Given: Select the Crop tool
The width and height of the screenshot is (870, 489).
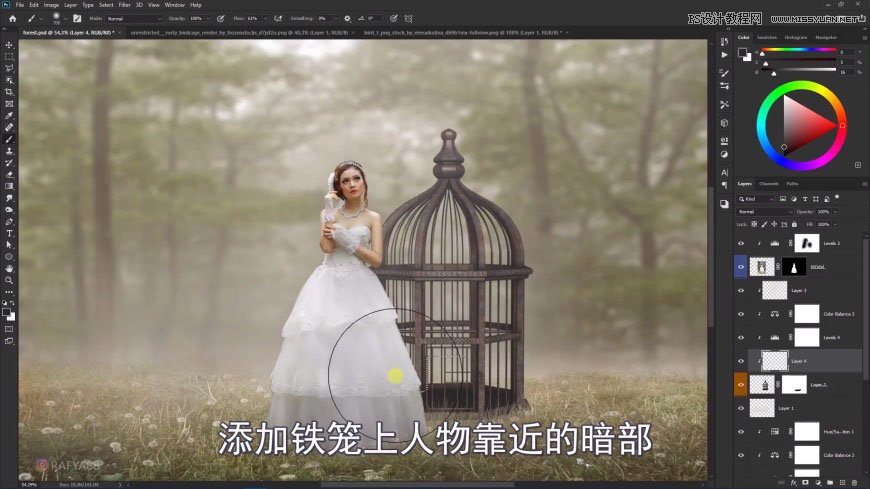Looking at the screenshot, I should 9,92.
